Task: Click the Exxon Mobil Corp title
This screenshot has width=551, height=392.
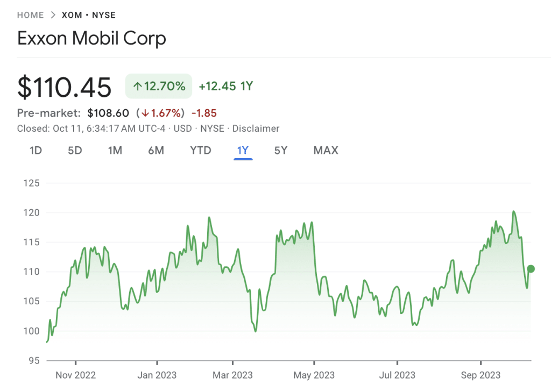Action: pos(91,38)
